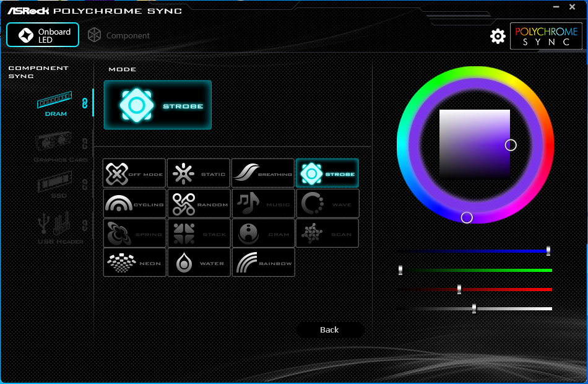Select the Off Mode lighting effect

[x=134, y=173]
